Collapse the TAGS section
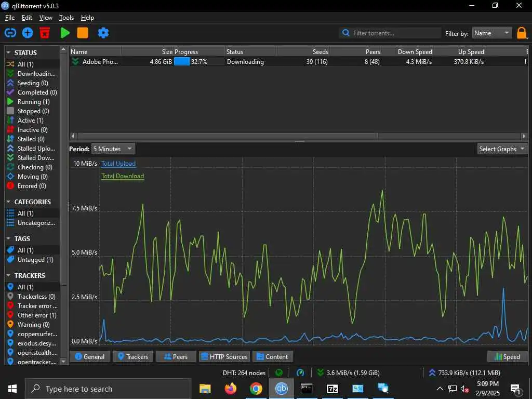Image resolution: width=532 pixels, height=399 pixels. click(8, 239)
